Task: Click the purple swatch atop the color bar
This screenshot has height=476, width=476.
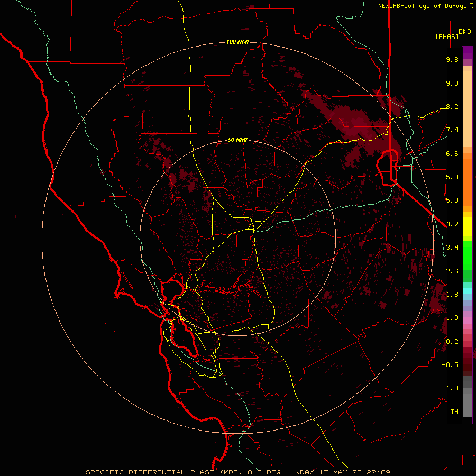Action: click(x=467, y=53)
